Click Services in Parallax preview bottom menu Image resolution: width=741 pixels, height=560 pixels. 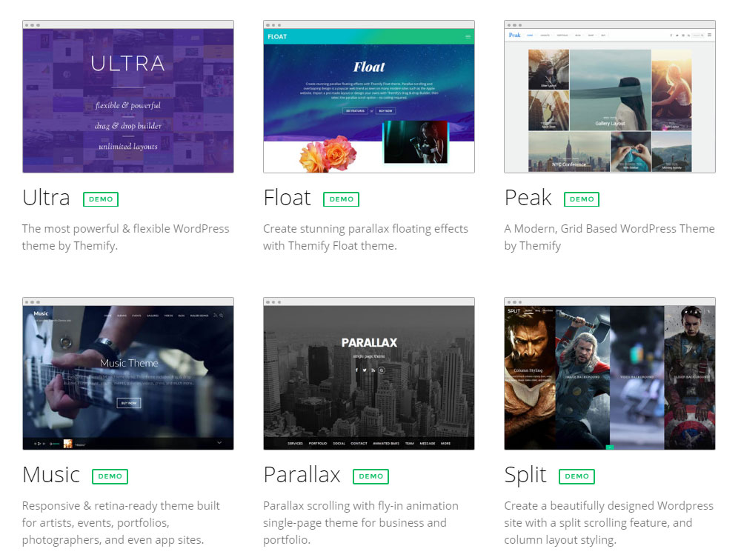295,443
